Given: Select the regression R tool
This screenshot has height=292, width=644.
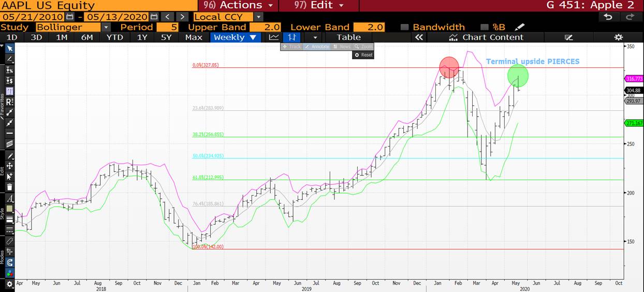Looking at the screenshot, I should 10,101.
